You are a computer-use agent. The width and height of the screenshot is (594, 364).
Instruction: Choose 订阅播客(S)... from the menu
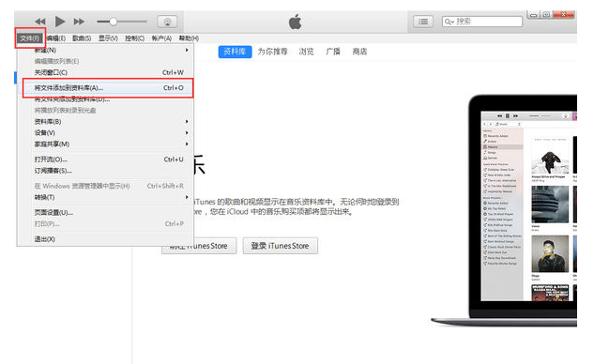pos(105,171)
